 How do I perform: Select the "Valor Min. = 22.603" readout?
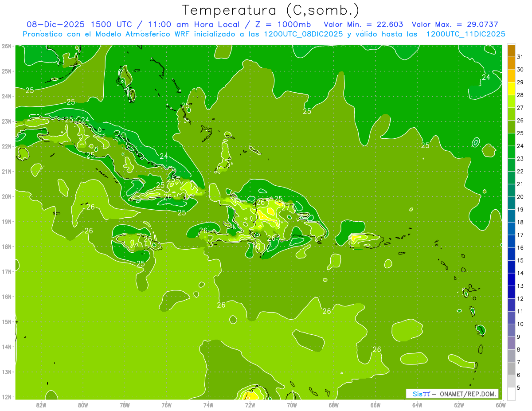(x=363, y=24)
